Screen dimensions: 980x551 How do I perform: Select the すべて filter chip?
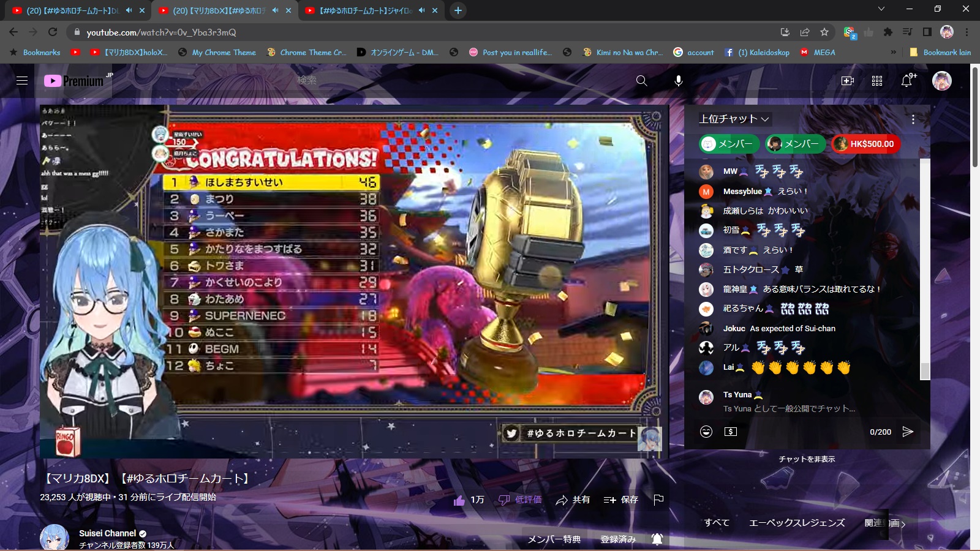pos(717,522)
